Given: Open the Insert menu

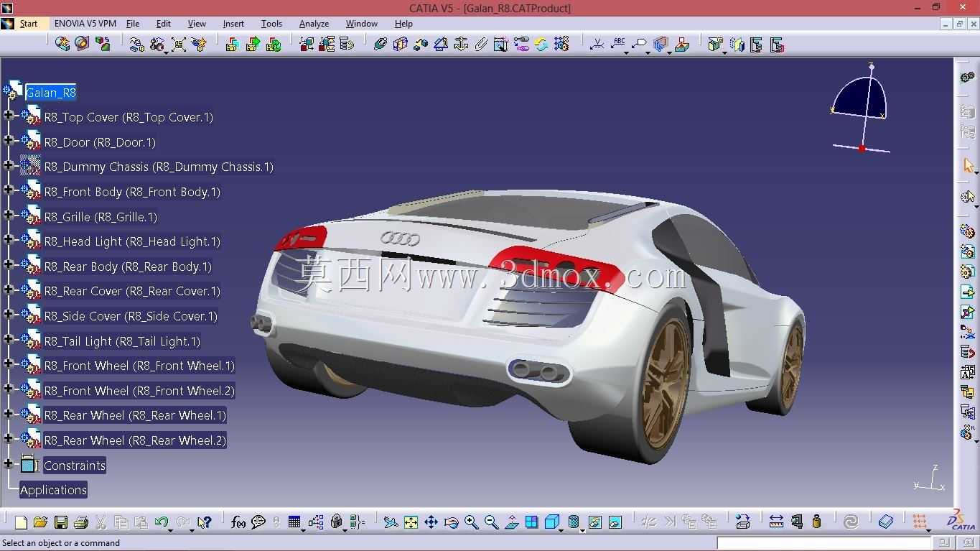Looking at the screenshot, I should click(x=233, y=24).
